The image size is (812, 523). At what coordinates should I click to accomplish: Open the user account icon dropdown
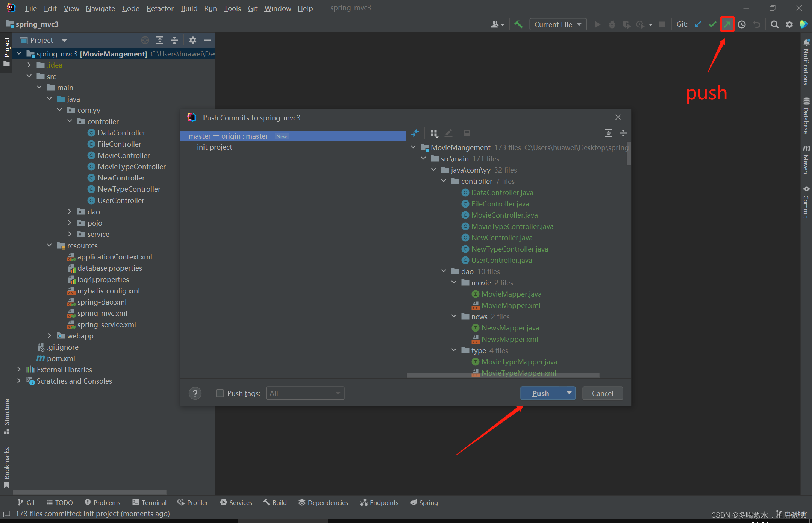coord(497,24)
